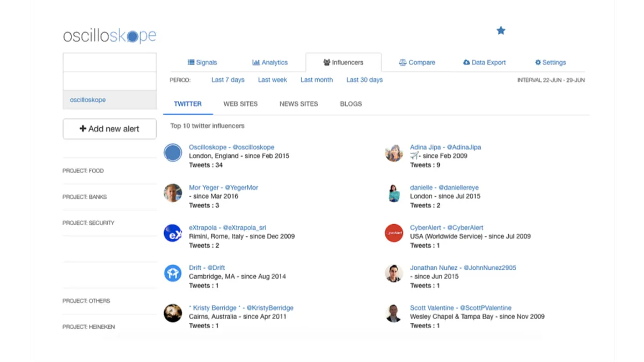Screen dimensions: 644x362
Task: Click Oscilloskope's blue circle avatar
Action: click(x=173, y=153)
